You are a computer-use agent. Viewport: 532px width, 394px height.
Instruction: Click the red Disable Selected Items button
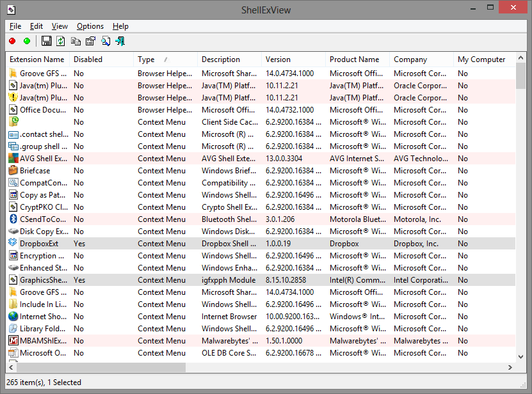tap(12, 41)
